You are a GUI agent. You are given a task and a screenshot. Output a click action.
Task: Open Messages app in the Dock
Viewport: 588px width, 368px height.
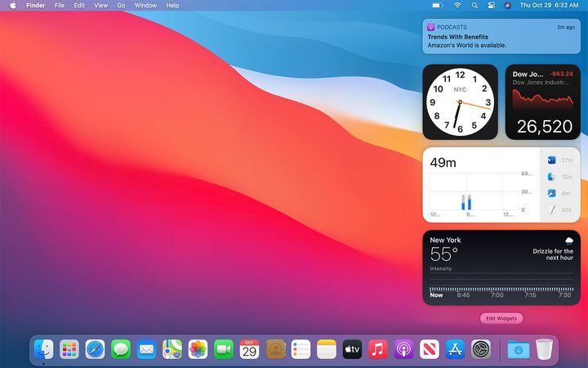pyautogui.click(x=121, y=349)
